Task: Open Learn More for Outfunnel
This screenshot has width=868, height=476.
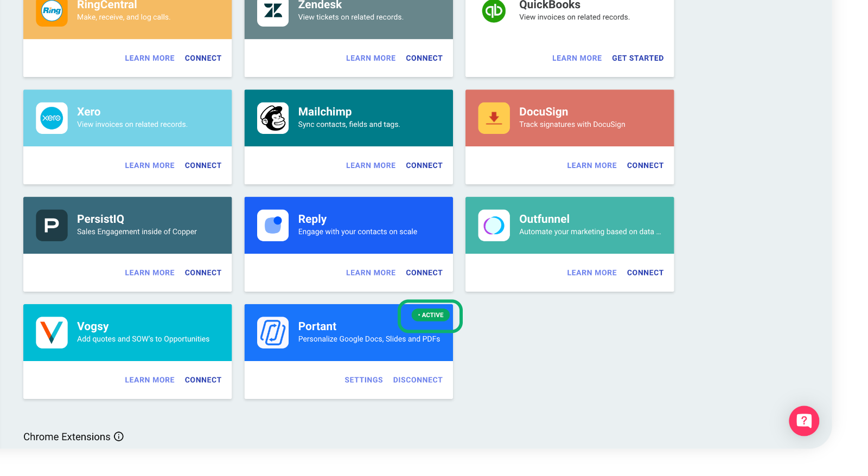Action: pyautogui.click(x=592, y=273)
